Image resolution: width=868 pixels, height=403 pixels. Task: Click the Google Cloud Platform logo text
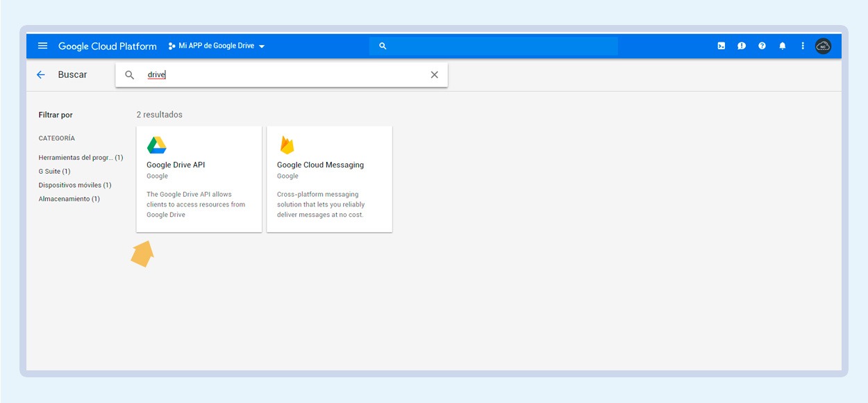coord(108,47)
